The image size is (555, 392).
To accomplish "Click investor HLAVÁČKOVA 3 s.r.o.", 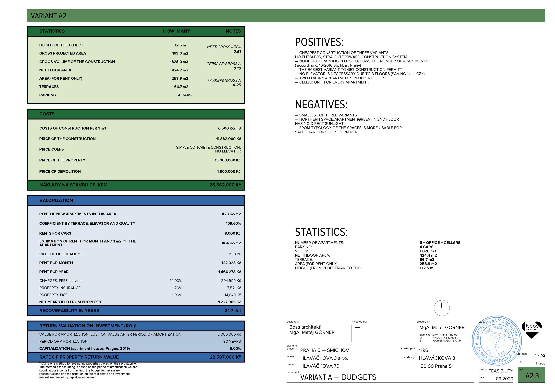I will [x=324, y=358].
